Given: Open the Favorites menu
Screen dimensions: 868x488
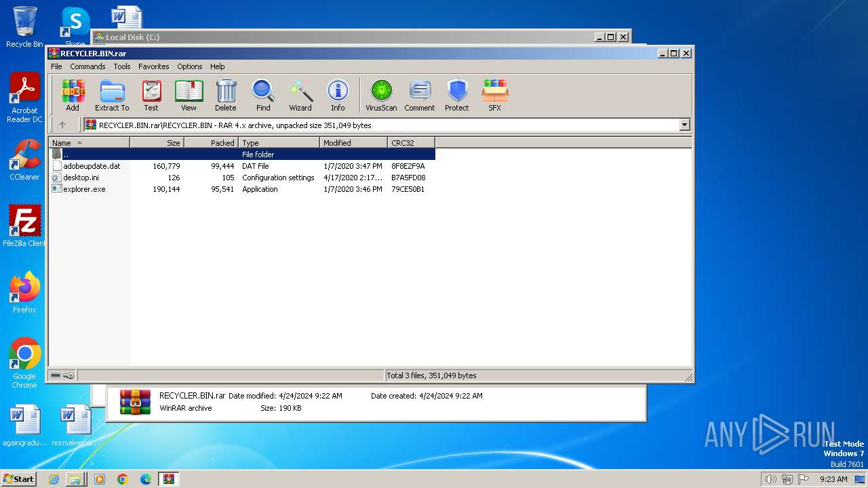Looking at the screenshot, I should click(x=154, y=66).
